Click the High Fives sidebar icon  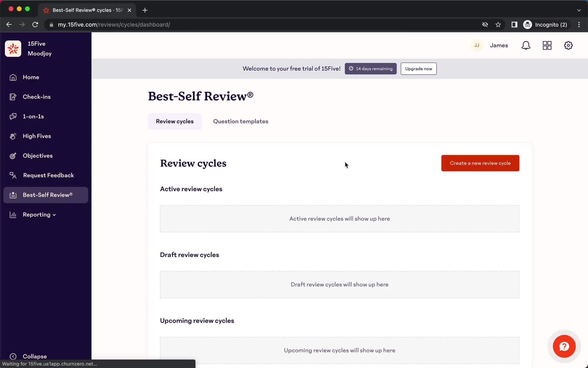(12, 136)
